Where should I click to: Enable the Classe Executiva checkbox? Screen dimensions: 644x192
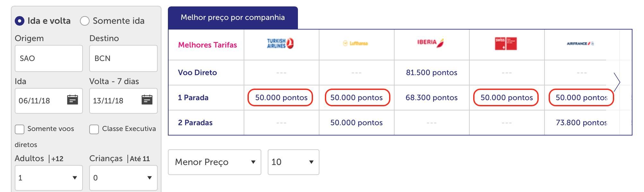click(x=94, y=129)
